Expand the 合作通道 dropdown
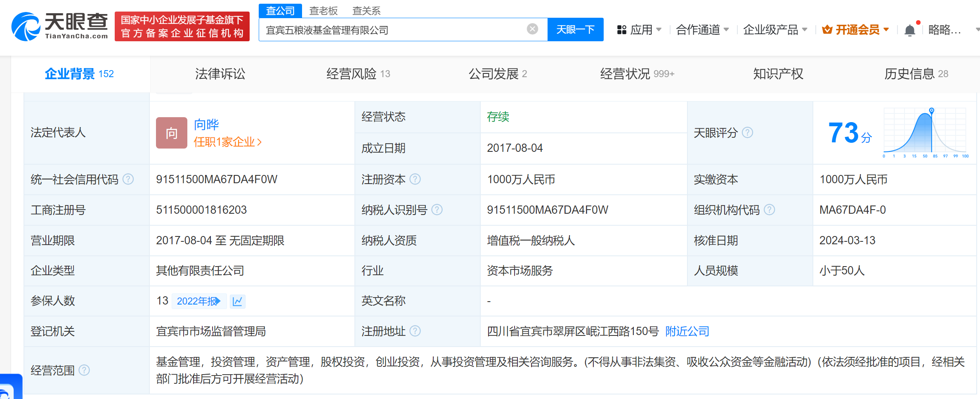The width and height of the screenshot is (980, 399). pyautogui.click(x=702, y=30)
